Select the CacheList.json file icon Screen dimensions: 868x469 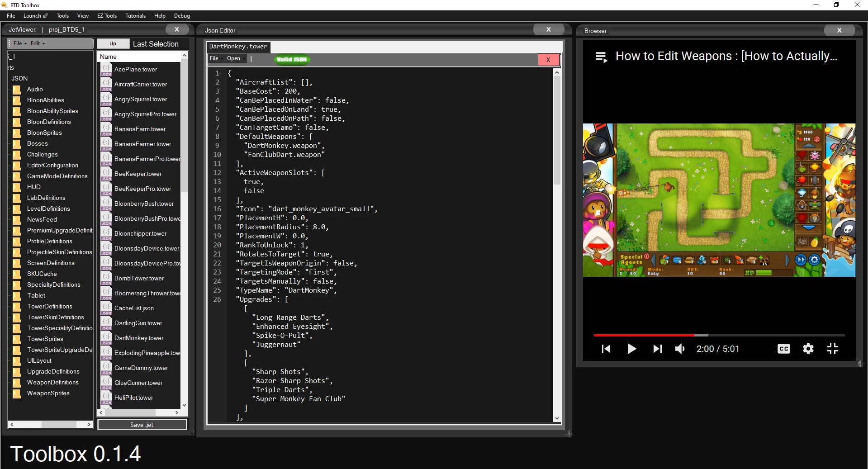pyautogui.click(x=106, y=308)
